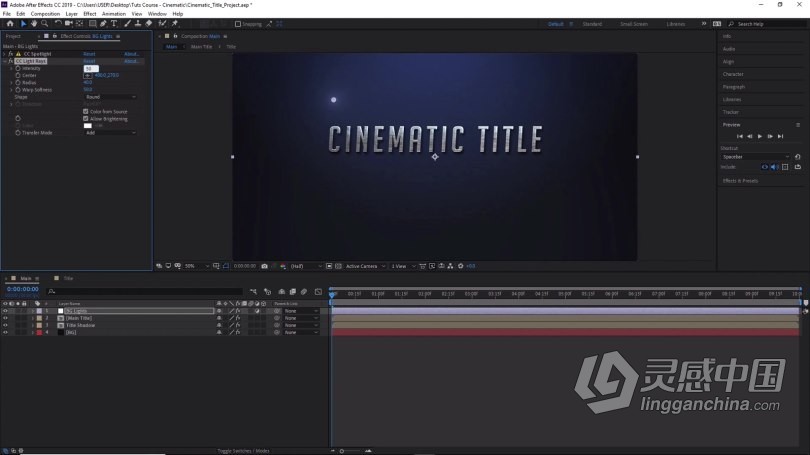810x455 pixels.
Task: Click the red BG layer label color swatch
Action: pos(39,333)
